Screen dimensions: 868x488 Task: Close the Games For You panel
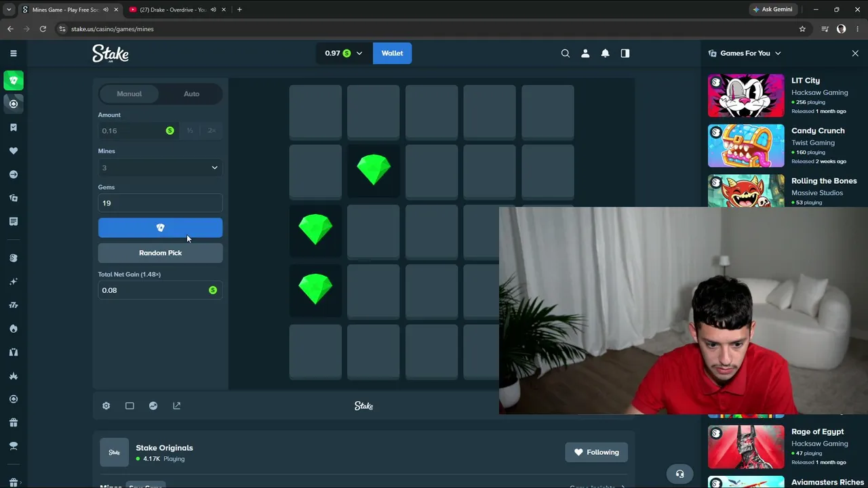coord(855,53)
